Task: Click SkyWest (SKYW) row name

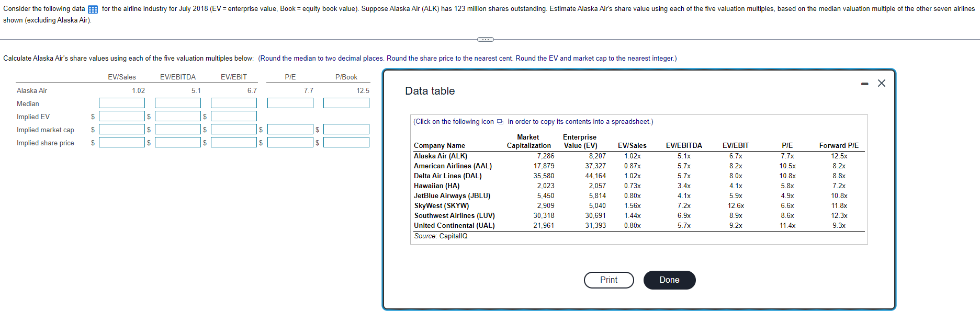Action: pyautogui.click(x=442, y=206)
